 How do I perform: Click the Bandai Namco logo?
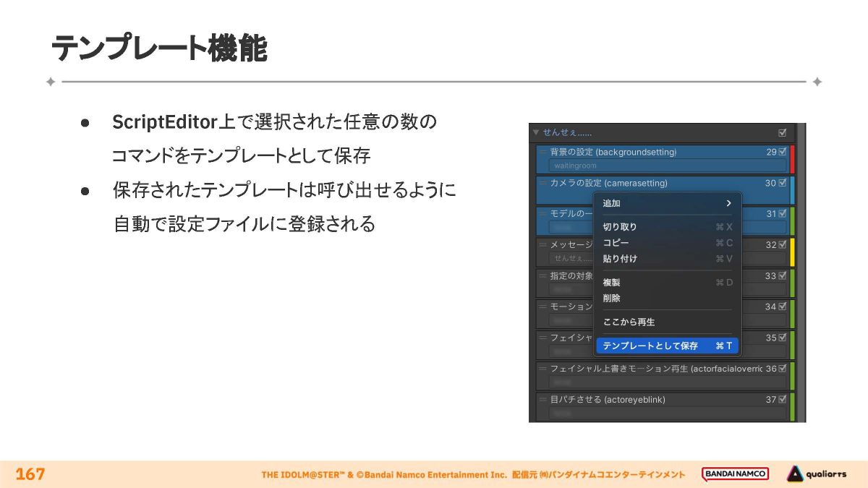click(x=735, y=474)
